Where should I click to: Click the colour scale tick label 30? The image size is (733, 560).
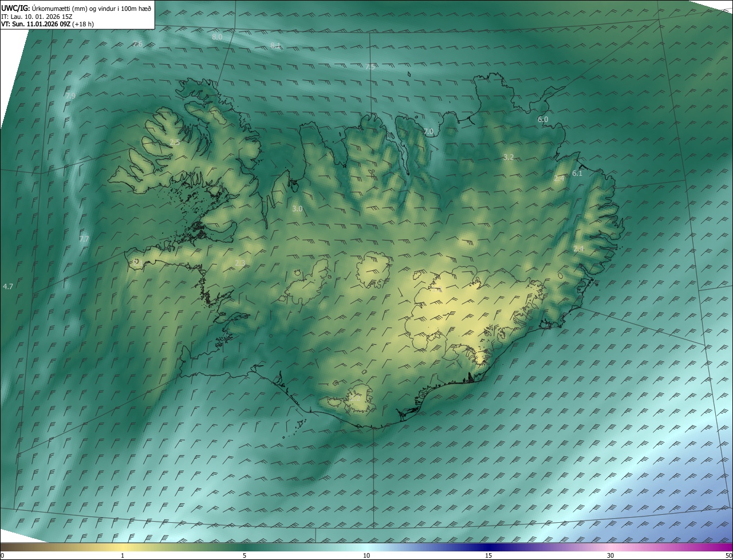610,555
